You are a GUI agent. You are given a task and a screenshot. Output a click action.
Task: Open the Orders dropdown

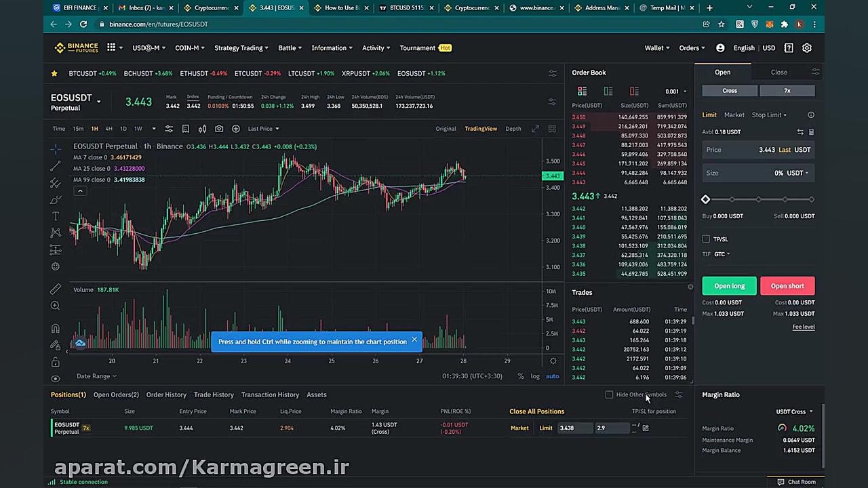(692, 48)
